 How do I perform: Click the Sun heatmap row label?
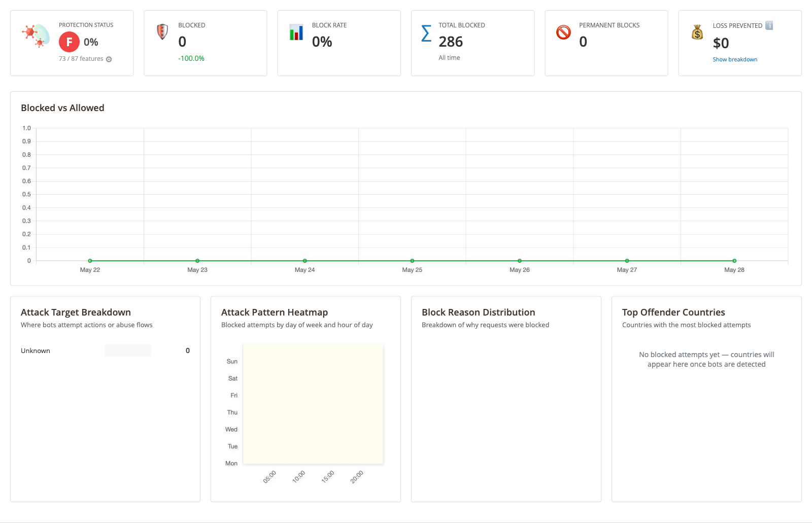tap(232, 362)
